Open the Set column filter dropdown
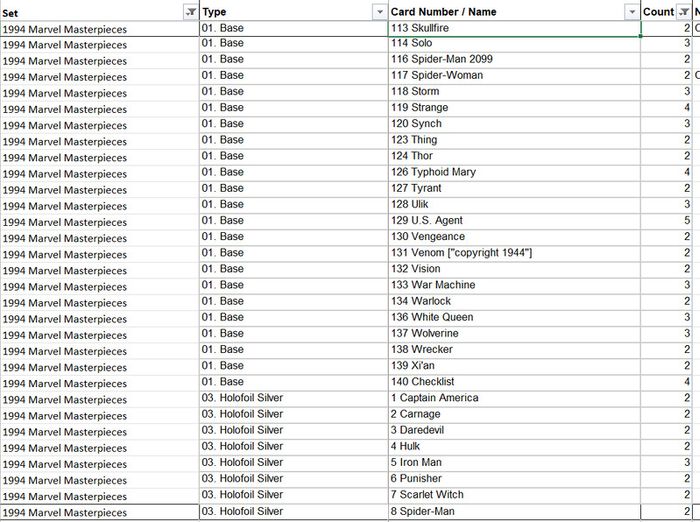Image resolution: width=700 pixels, height=522 pixels. click(191, 12)
